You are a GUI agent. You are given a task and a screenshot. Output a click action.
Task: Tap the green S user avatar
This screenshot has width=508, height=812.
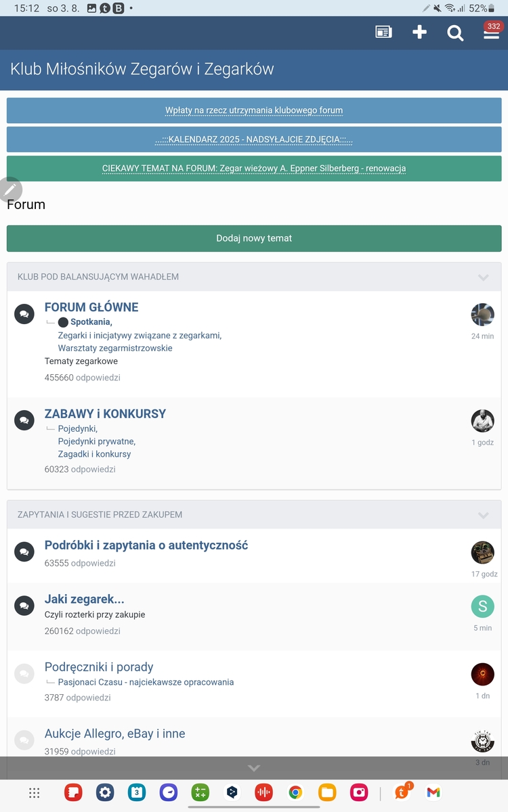click(482, 606)
